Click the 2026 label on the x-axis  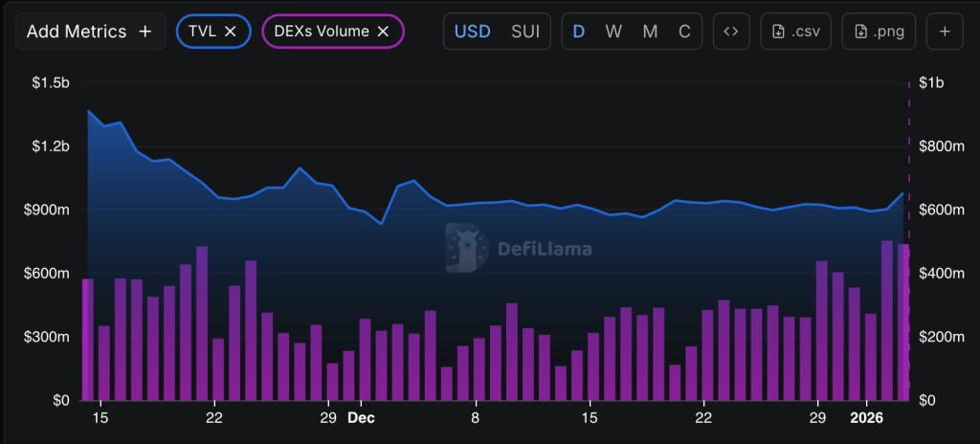[x=866, y=418]
